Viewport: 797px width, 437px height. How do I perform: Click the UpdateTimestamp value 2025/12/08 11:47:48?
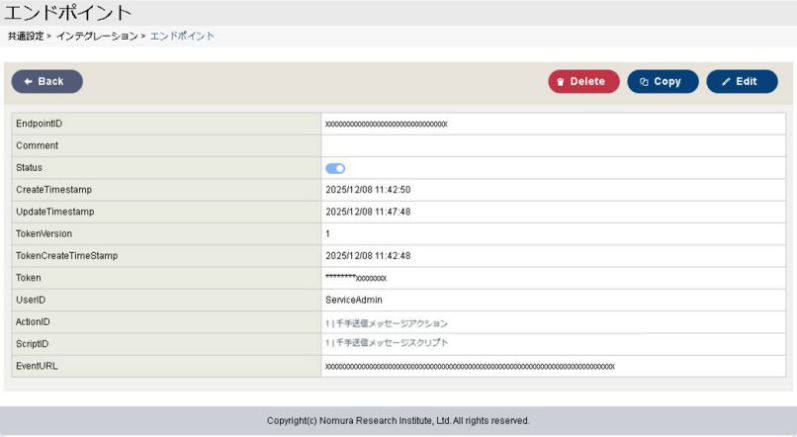(368, 212)
